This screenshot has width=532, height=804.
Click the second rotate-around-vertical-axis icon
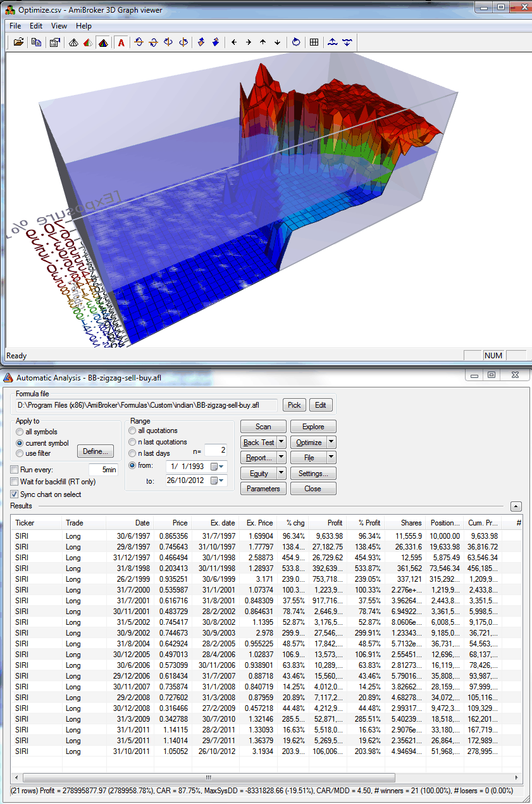pyautogui.click(x=183, y=42)
